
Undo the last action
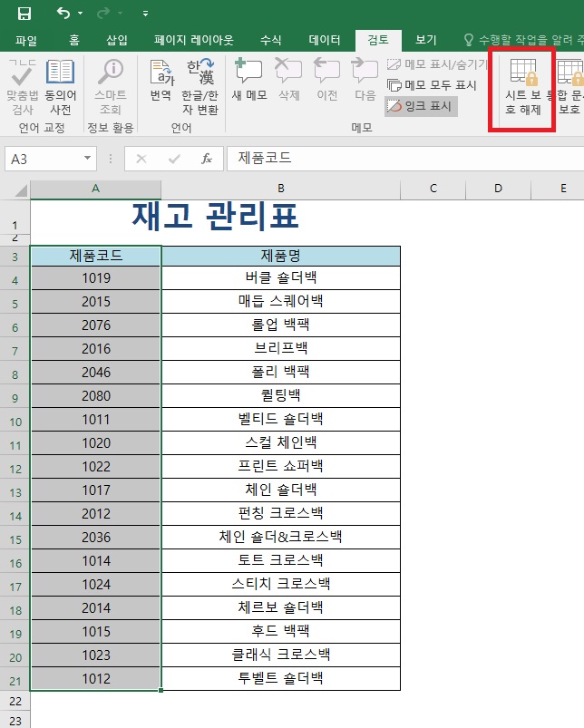click(x=63, y=13)
